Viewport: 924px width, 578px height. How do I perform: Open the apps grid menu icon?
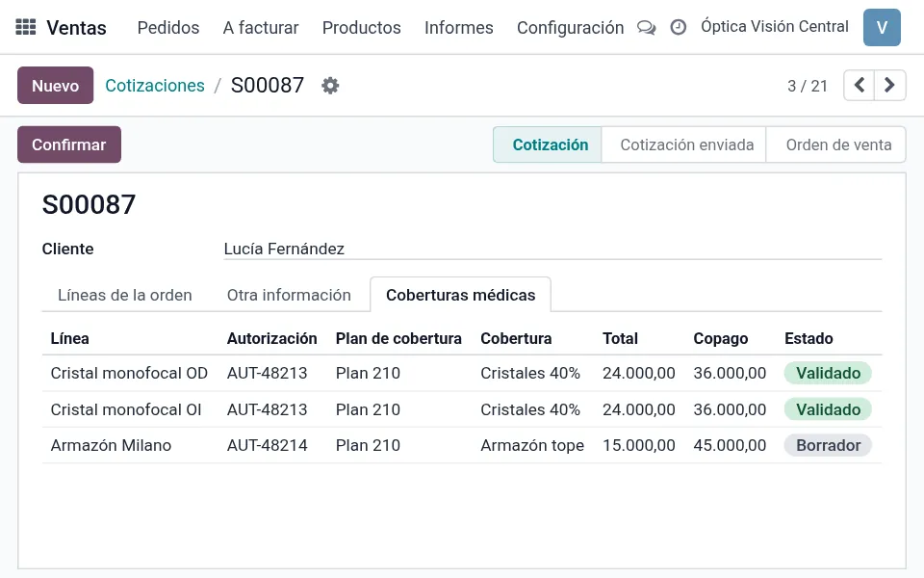click(25, 27)
